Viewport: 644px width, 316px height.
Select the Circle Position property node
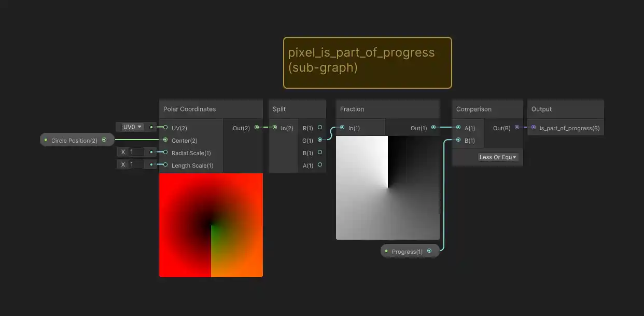(74, 140)
